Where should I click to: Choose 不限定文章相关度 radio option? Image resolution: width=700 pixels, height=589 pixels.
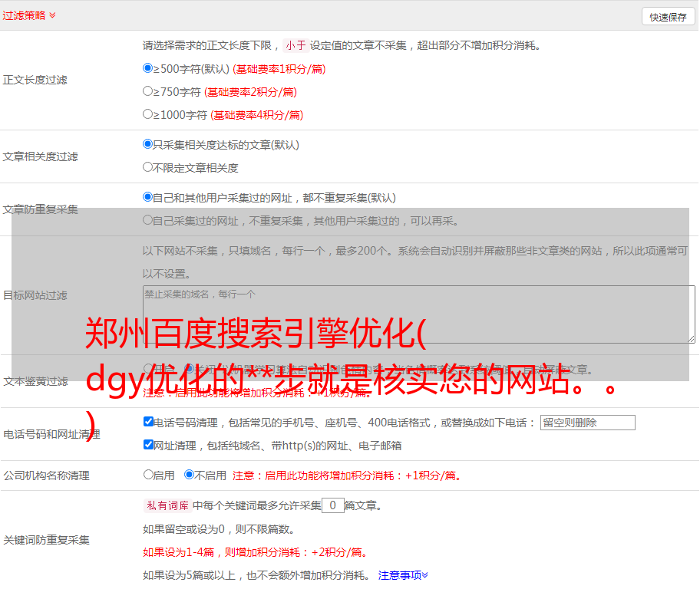coord(147,167)
